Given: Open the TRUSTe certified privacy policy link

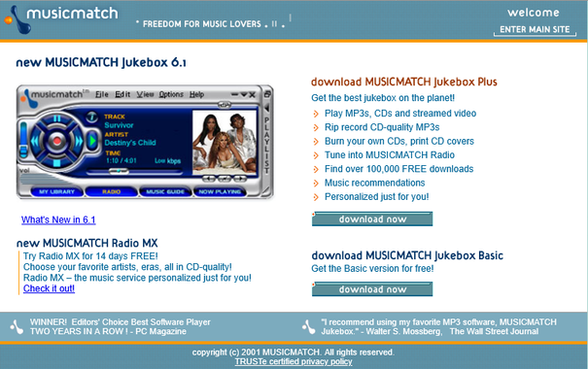Looking at the screenshot, I should point(294,361).
